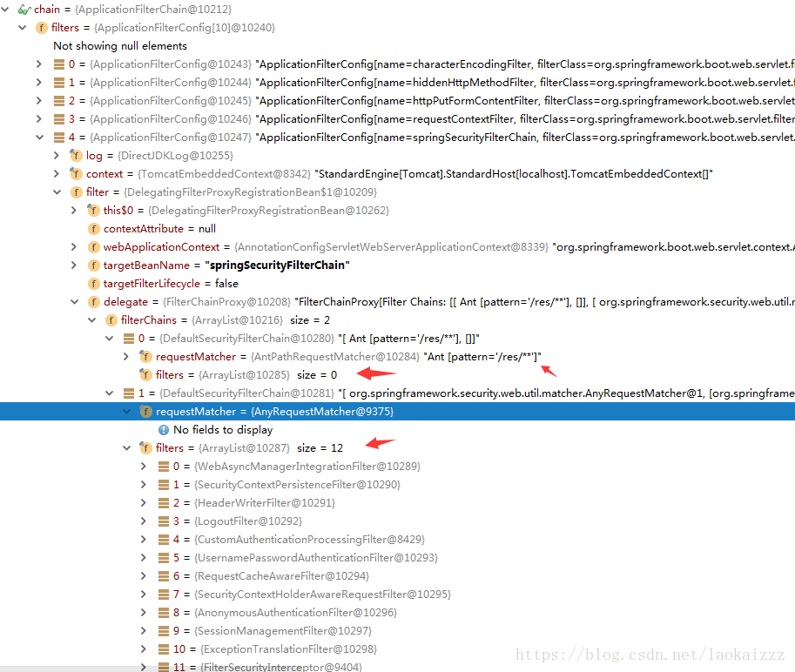The image size is (795, 672).
Task: Expand the this$0 field
Action: coord(74,210)
